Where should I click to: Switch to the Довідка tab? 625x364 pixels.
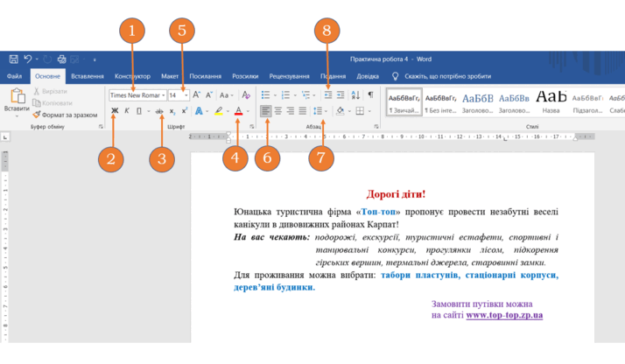[368, 76]
